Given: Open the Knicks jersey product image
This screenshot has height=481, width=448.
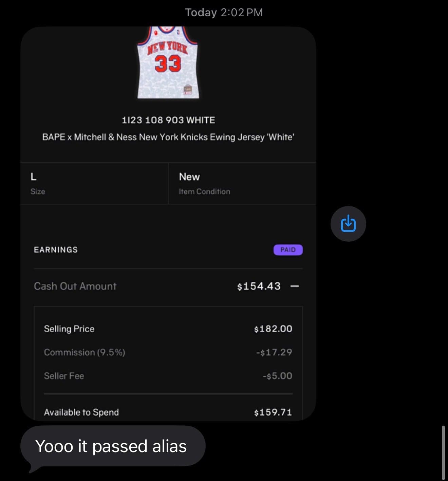Looking at the screenshot, I should (168, 63).
